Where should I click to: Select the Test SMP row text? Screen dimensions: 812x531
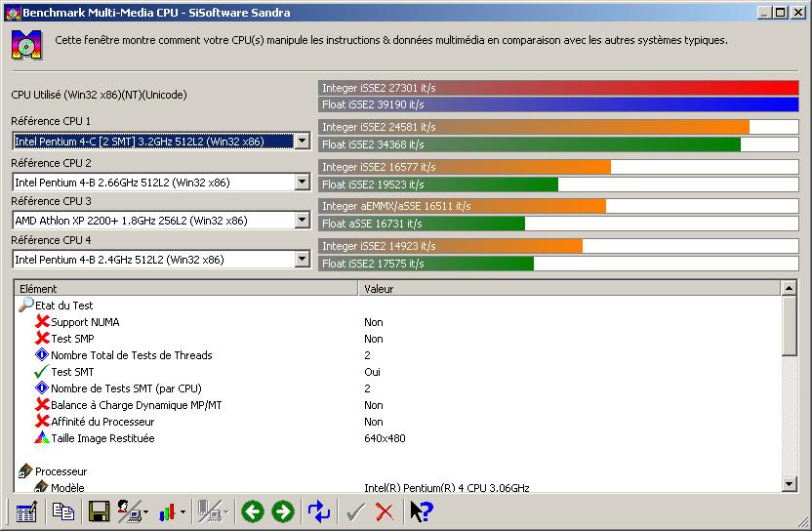click(72, 339)
